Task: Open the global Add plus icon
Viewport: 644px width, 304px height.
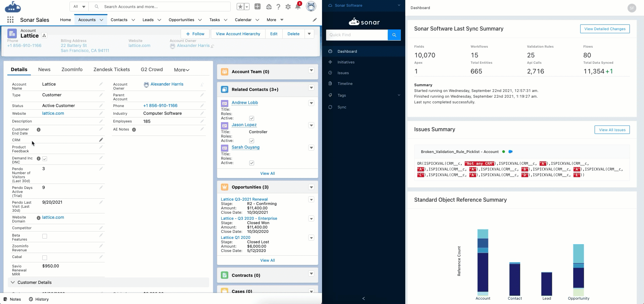Action: pyautogui.click(x=258, y=6)
